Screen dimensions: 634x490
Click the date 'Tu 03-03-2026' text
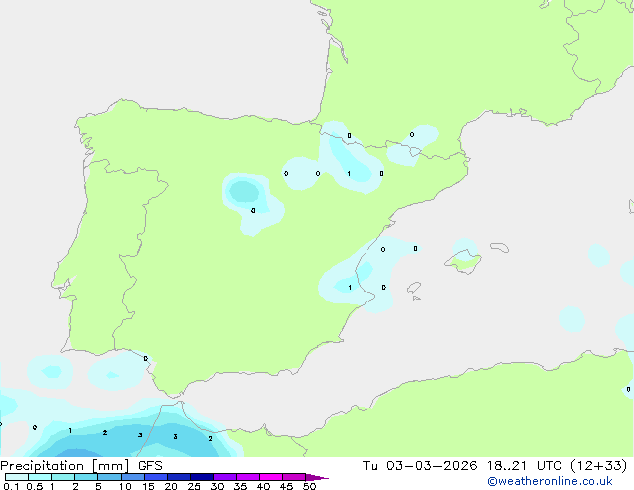(420, 466)
